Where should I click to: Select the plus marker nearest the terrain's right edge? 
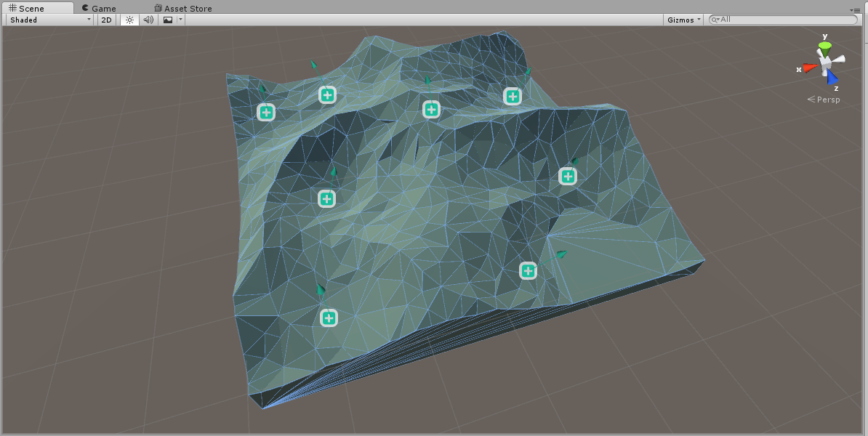(x=568, y=176)
